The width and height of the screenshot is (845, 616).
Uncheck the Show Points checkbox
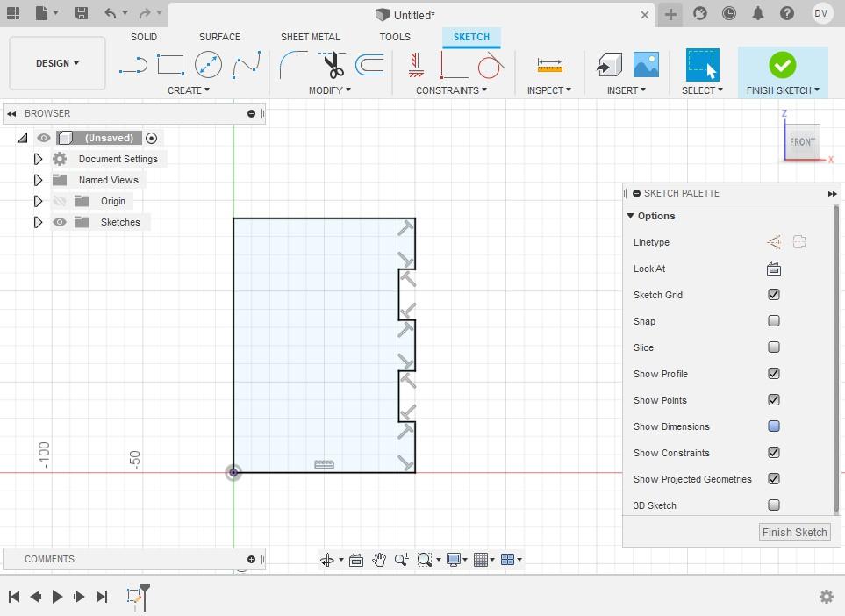(x=774, y=400)
